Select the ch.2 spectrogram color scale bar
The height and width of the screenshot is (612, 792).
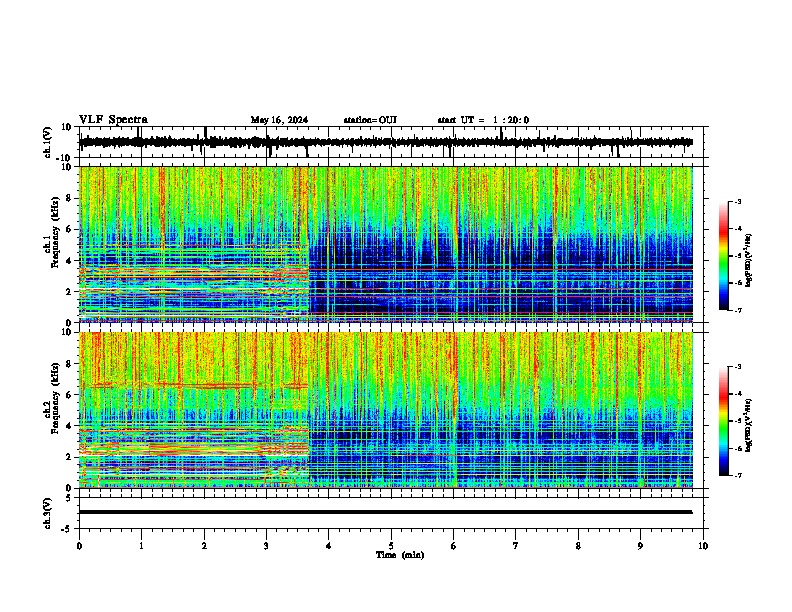(724, 421)
